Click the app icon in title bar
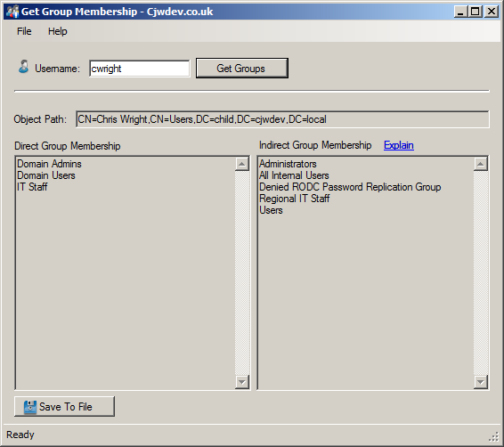Image resolution: width=504 pixels, height=447 pixels. tap(12, 12)
